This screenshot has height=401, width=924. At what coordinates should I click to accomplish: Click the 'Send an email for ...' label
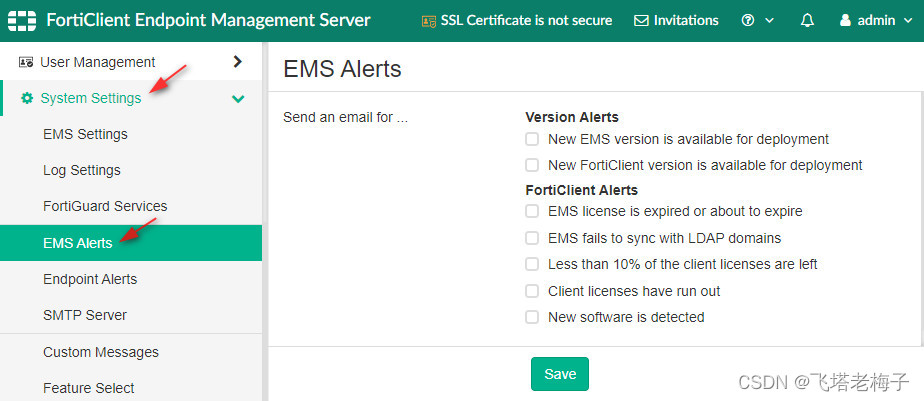tap(345, 117)
